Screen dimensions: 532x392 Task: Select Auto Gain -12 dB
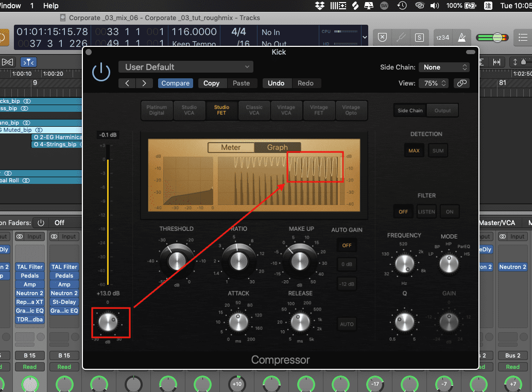(x=347, y=284)
